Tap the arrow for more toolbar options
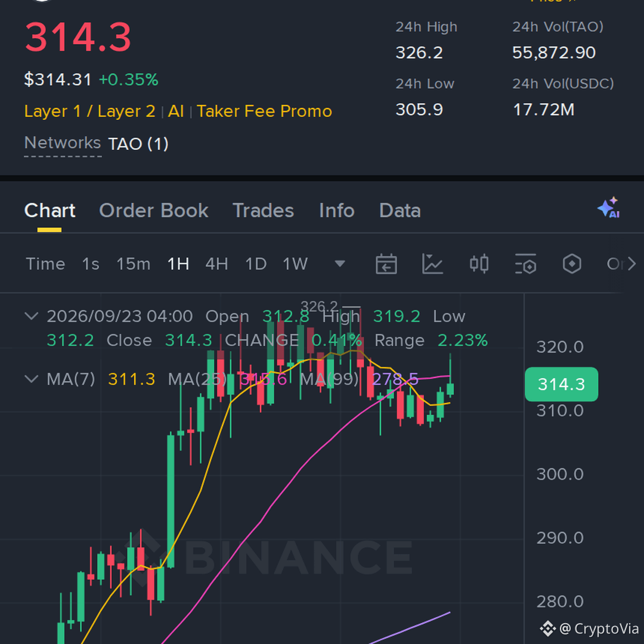Image resolution: width=644 pixels, height=644 pixels. click(631, 264)
